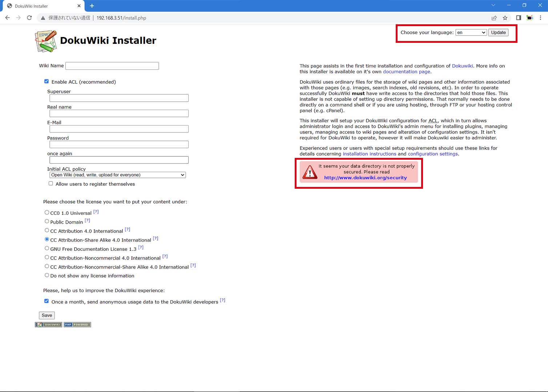The image size is (548, 392).
Task: Open help [?] for anonymous usage data
Action: [x=223, y=300]
